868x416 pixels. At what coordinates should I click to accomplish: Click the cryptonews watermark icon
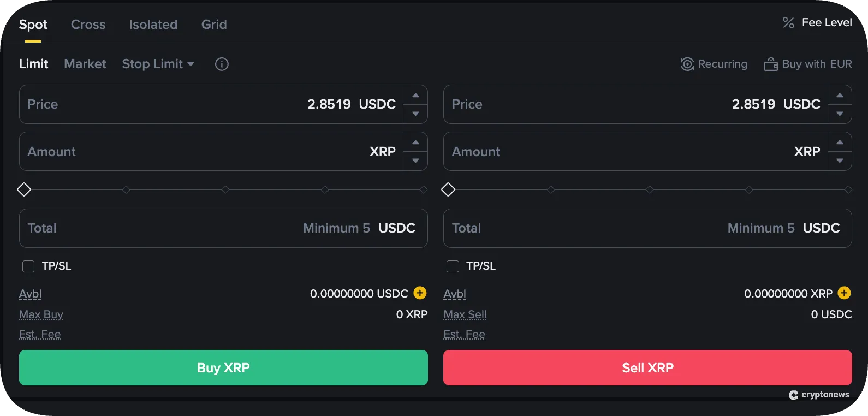(x=794, y=395)
